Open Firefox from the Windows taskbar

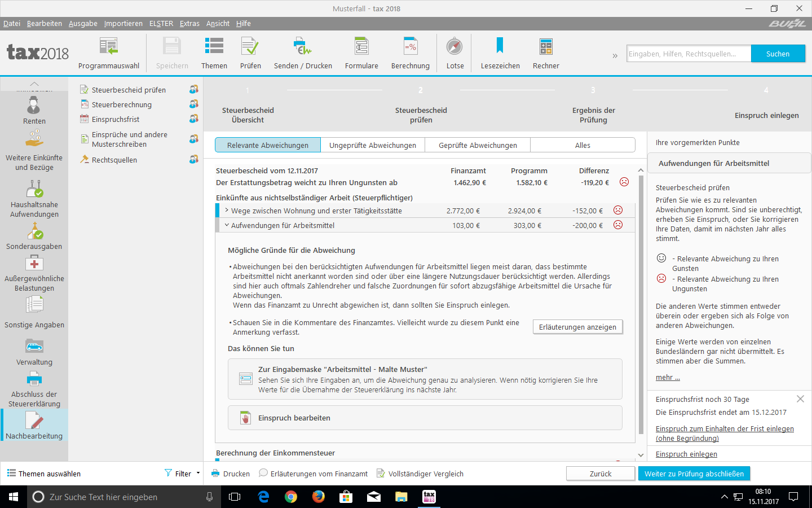tap(319, 497)
